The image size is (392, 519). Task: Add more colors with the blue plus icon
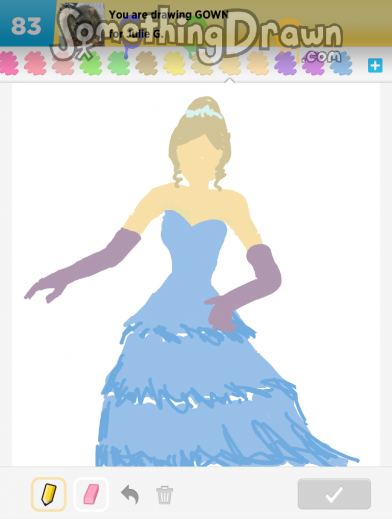[375, 65]
